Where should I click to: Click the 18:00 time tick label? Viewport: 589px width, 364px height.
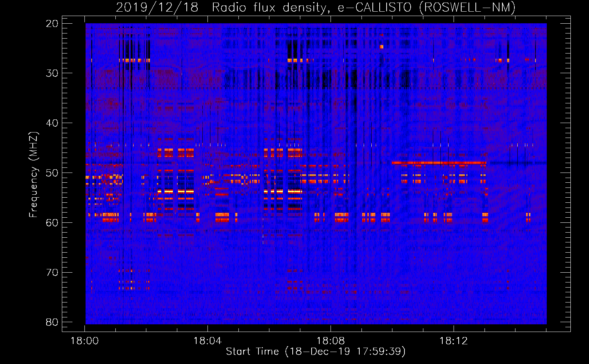85,341
